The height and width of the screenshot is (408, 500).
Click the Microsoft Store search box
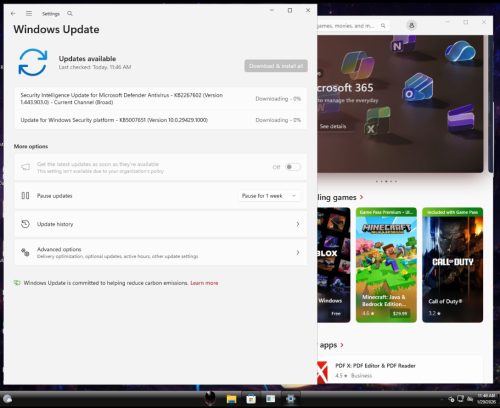pos(353,26)
